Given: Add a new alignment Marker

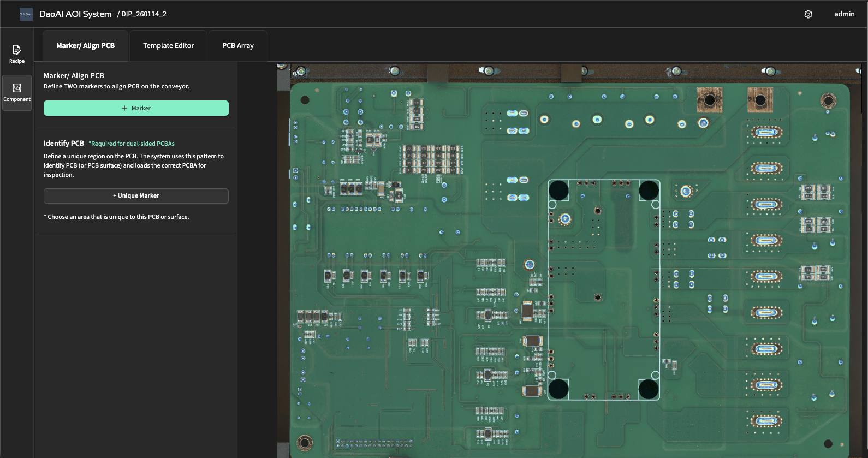Looking at the screenshot, I should (136, 108).
